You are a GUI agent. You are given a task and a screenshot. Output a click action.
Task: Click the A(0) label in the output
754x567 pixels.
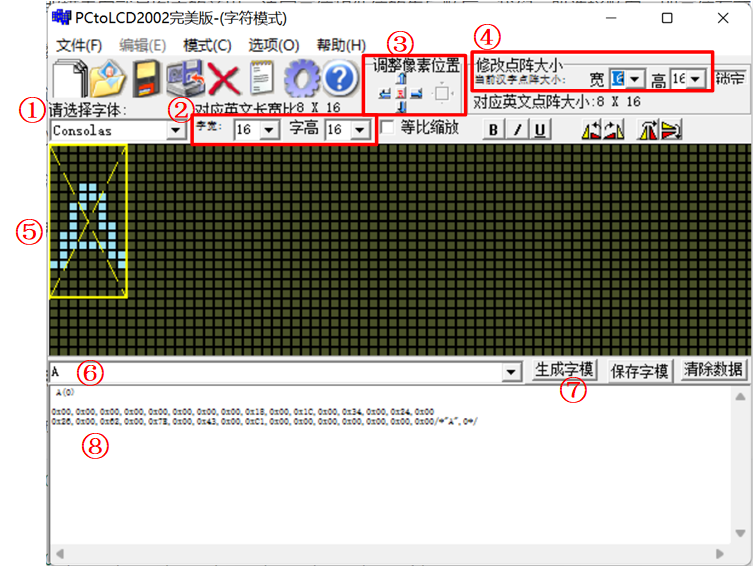click(65, 392)
